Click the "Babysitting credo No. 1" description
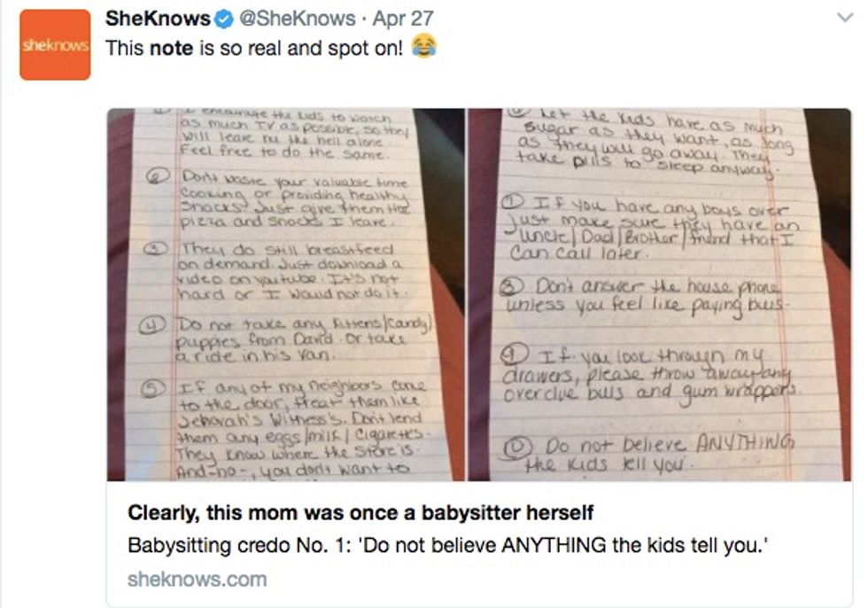 click(x=448, y=546)
